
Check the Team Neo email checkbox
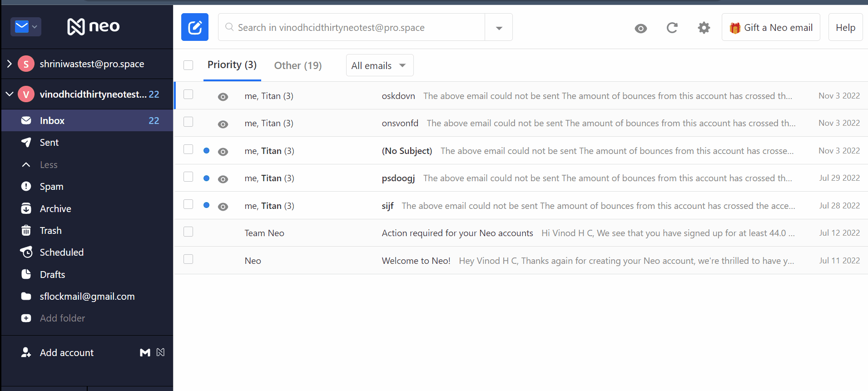(188, 232)
